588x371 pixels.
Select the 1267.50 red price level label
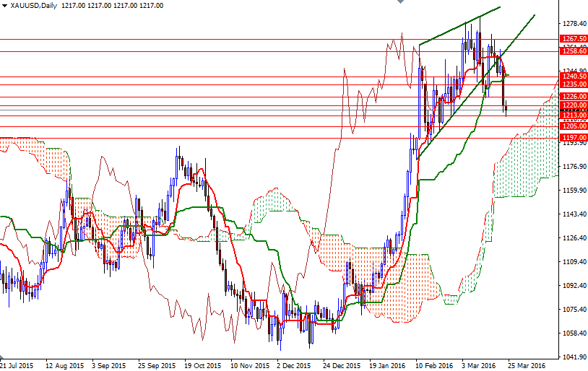574,39
